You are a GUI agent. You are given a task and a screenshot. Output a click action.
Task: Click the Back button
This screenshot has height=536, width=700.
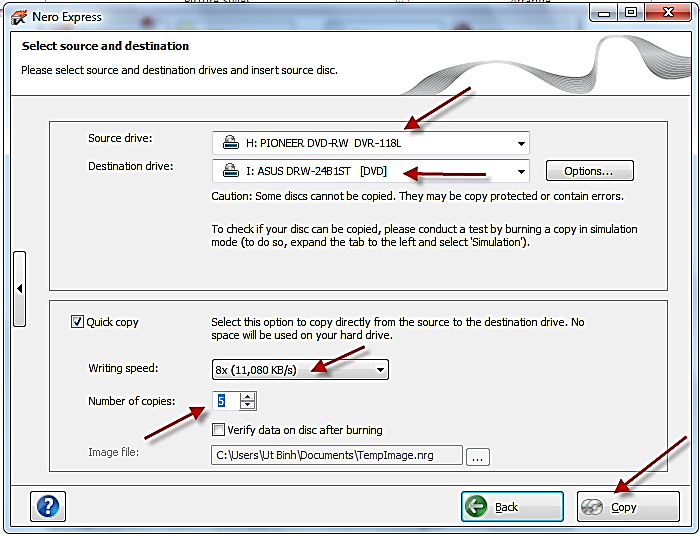click(x=512, y=507)
